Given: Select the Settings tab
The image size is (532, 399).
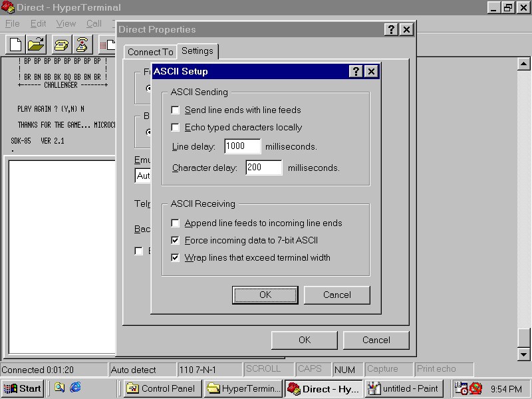Looking at the screenshot, I should (x=198, y=51).
